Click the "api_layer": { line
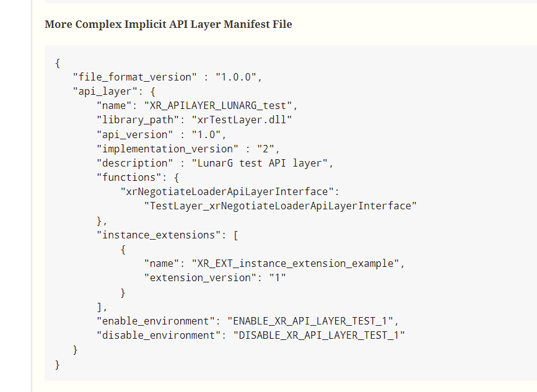537x392 pixels. click(114, 92)
